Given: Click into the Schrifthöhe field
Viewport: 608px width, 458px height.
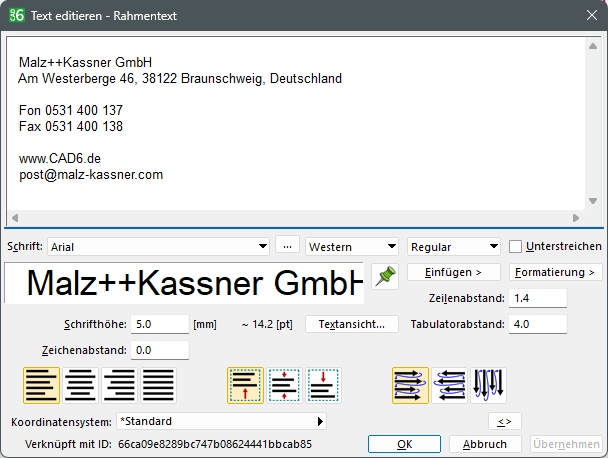Looking at the screenshot, I should click(160, 324).
